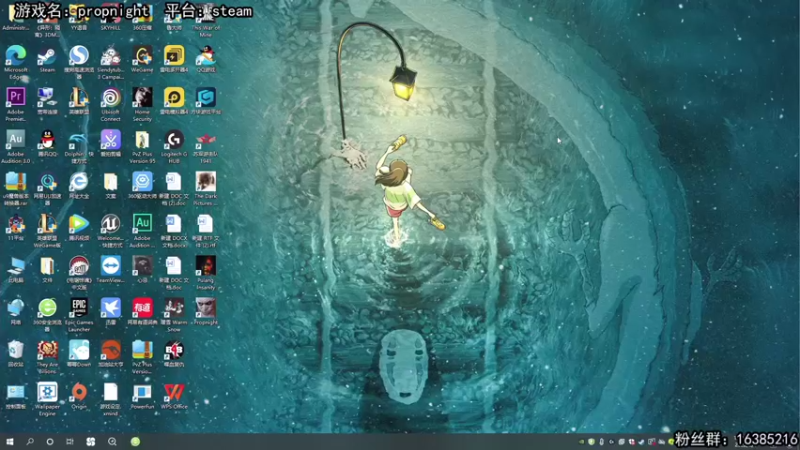The height and width of the screenshot is (450, 800).
Task: Open the 加油站大亨 orange game icon
Action: [x=111, y=350]
